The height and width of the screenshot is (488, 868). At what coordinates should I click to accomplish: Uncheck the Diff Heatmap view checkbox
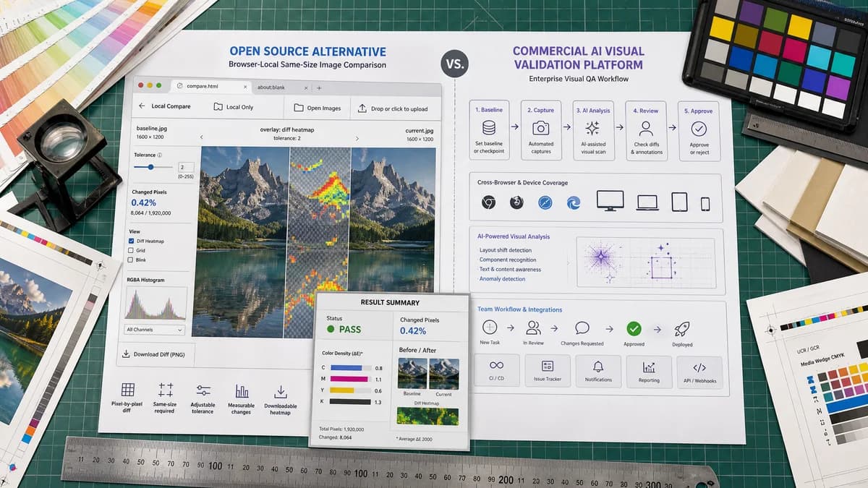click(131, 241)
